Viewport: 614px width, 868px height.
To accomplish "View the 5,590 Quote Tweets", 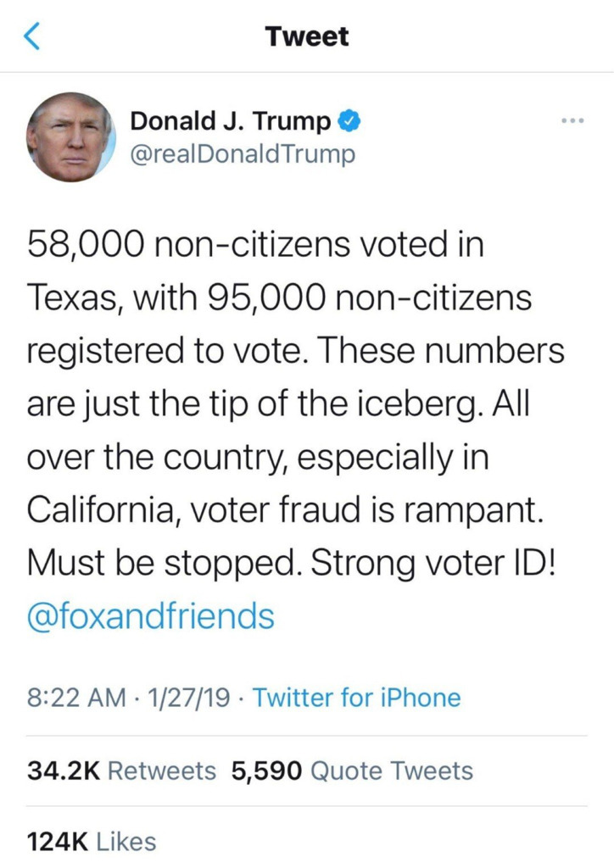I will coord(352,771).
